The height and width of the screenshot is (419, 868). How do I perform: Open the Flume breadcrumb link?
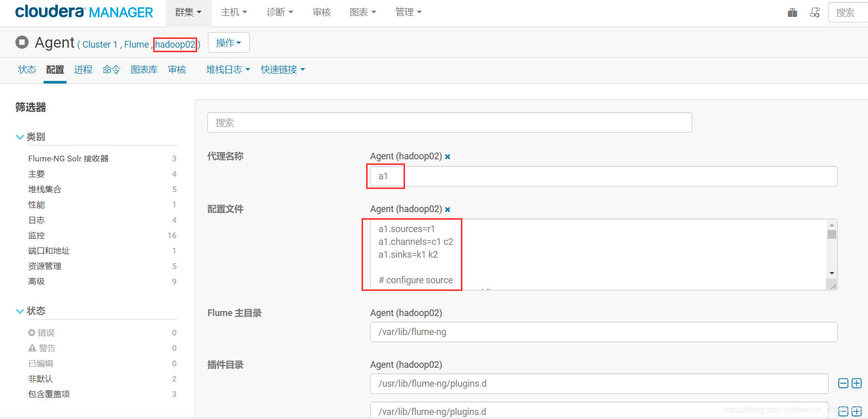[x=136, y=45]
